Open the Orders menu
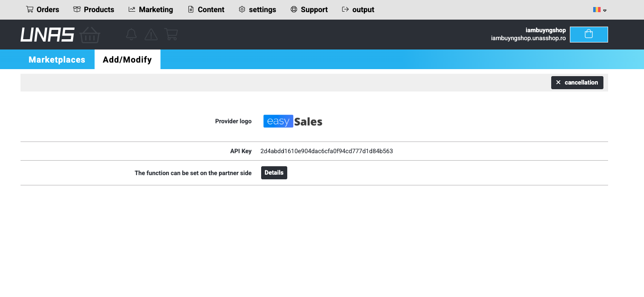644x297 pixels. point(42,9)
